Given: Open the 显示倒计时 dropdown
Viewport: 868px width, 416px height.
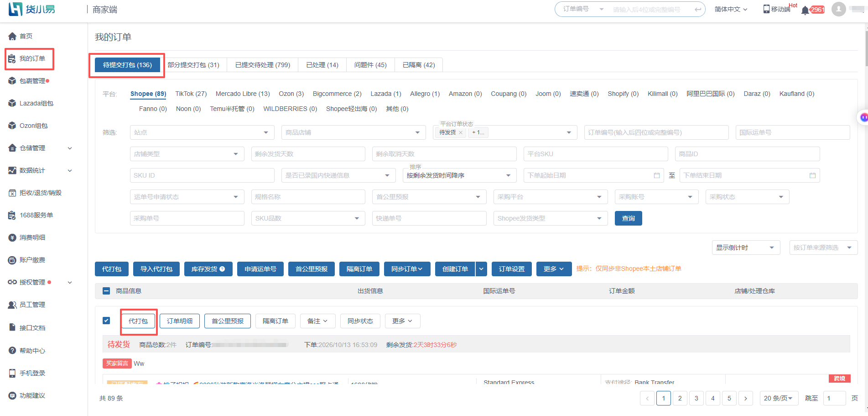Looking at the screenshot, I should pos(746,247).
